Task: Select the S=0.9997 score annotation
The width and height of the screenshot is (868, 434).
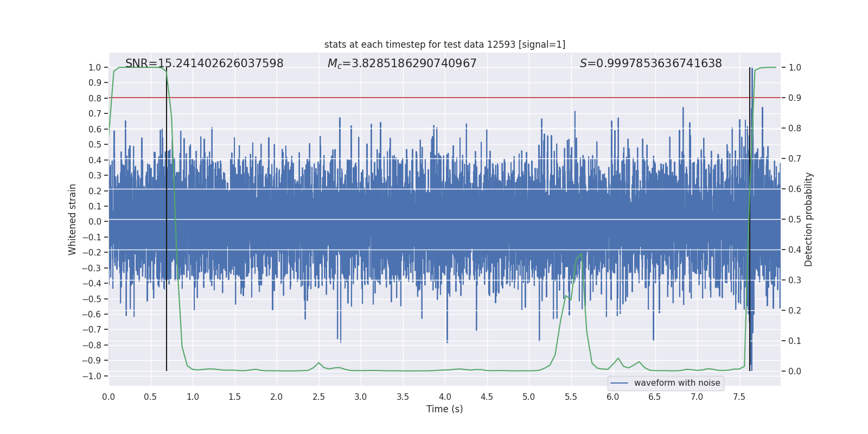Action: (650, 63)
